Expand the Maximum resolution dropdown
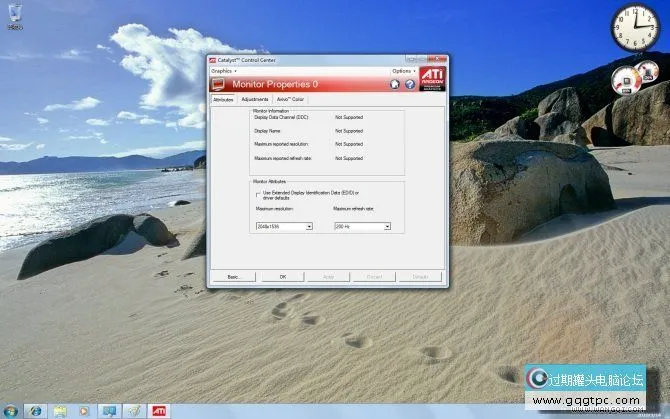 [310, 227]
